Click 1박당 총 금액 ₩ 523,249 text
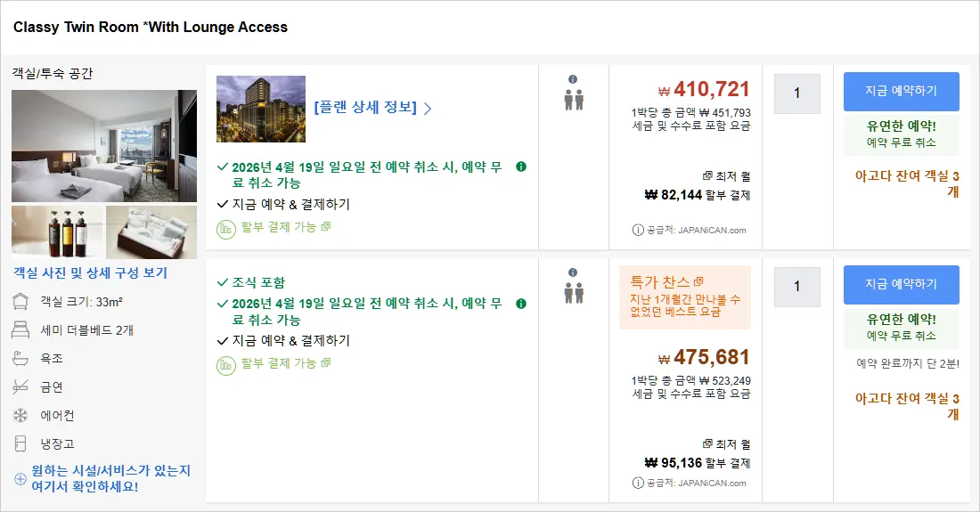 click(x=690, y=381)
